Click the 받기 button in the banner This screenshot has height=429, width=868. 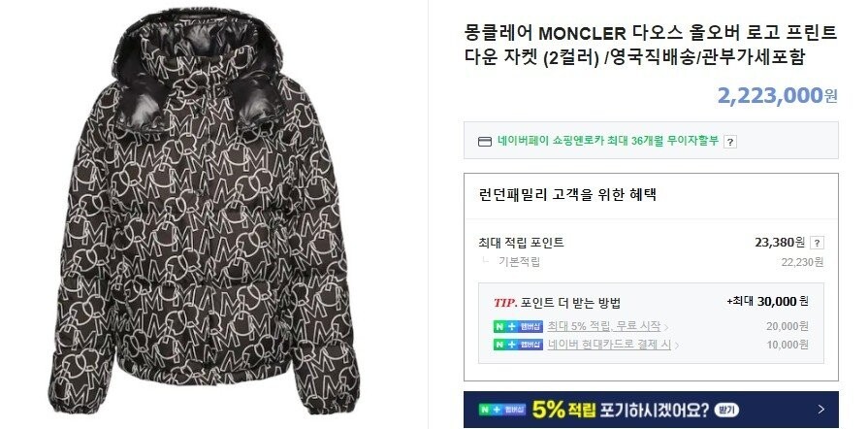point(726,411)
